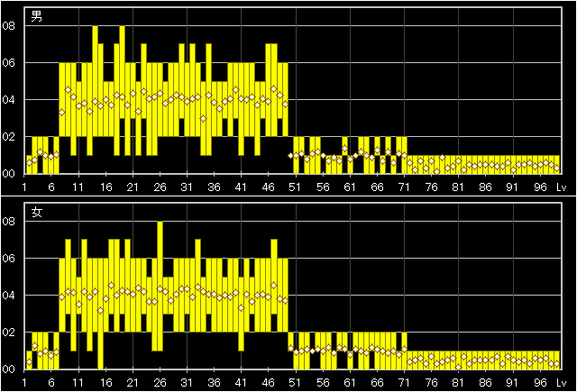Screen dimensions: 577x392
Task: Click x-axis label 96 under the 男 chart
Action: pyautogui.click(x=540, y=187)
